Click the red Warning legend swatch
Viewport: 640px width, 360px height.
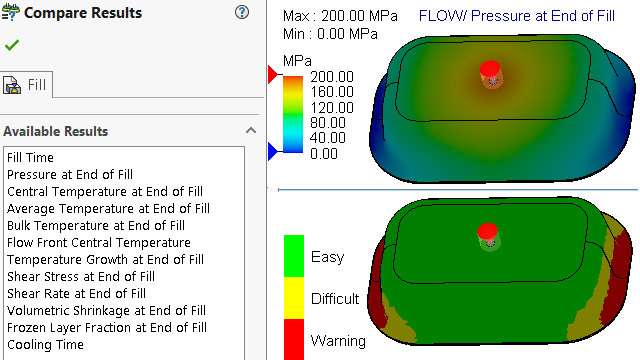[x=294, y=339]
